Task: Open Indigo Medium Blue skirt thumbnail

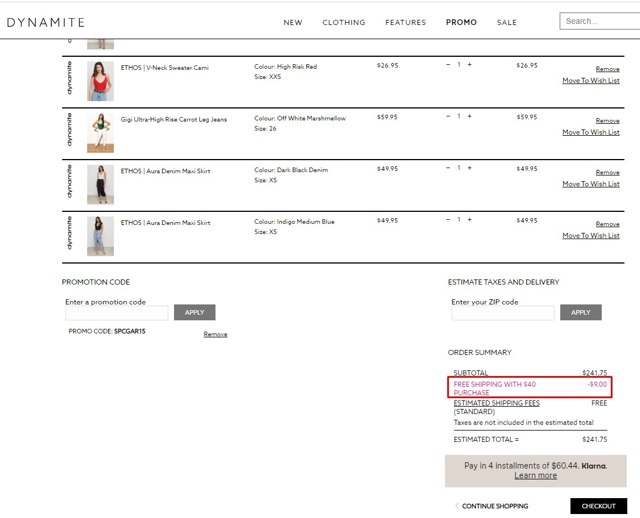Action: coord(100,236)
